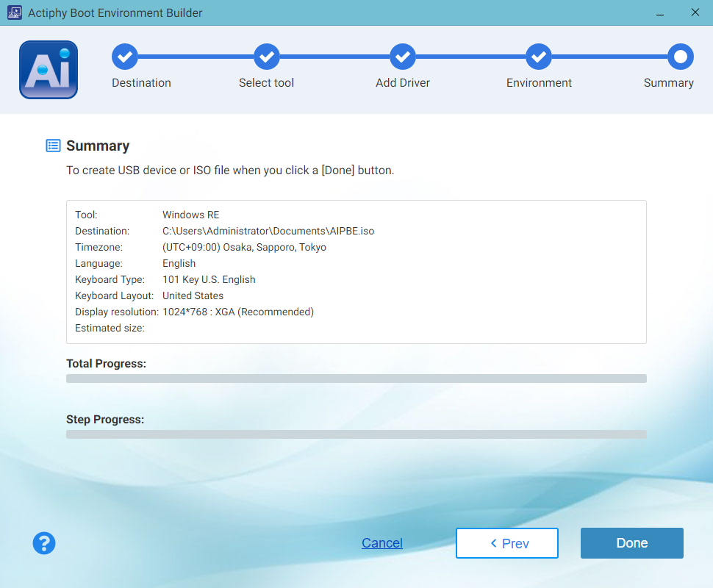Viewport: 713px width, 588px height.
Task: Click the Total Progress bar
Action: click(356, 379)
